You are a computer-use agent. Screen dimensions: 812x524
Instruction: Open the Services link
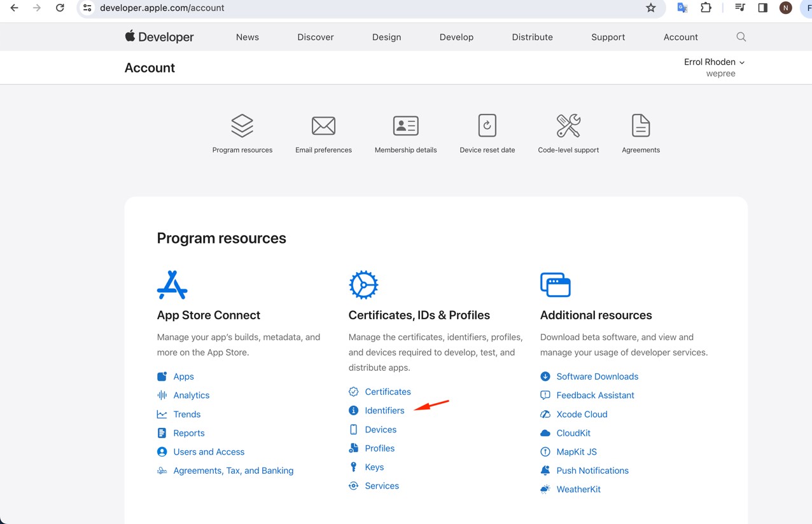pyautogui.click(x=382, y=486)
